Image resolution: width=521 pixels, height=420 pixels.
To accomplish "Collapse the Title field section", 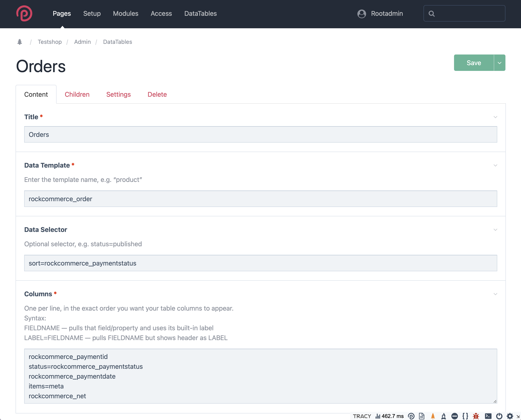I will pos(495,117).
